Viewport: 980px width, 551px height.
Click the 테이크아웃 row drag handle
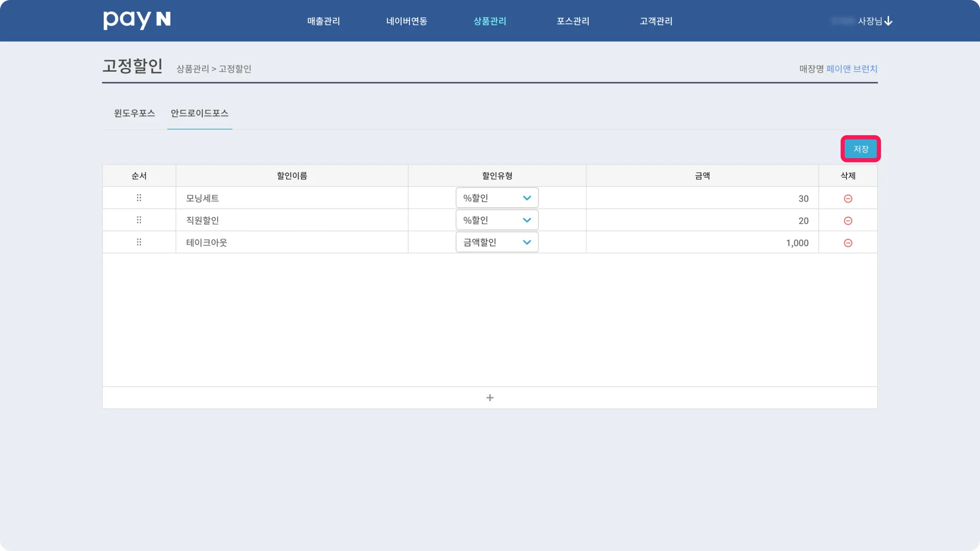(x=139, y=242)
